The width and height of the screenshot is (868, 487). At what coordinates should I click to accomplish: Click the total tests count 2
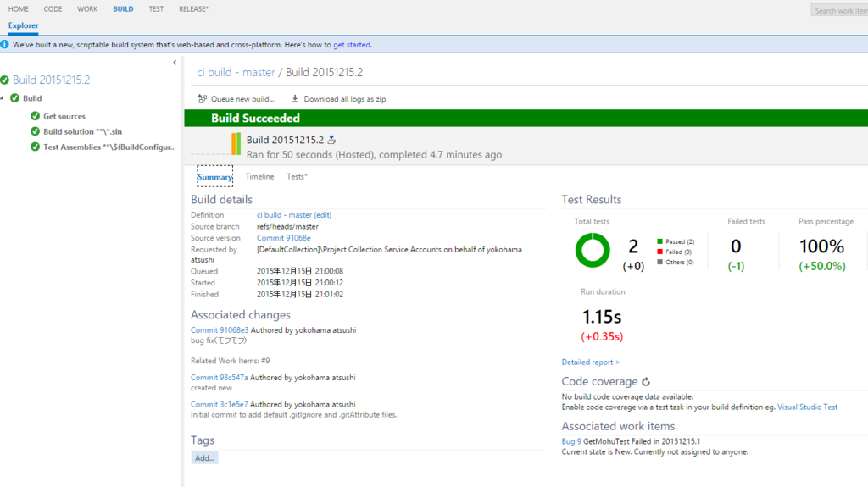pyautogui.click(x=633, y=246)
